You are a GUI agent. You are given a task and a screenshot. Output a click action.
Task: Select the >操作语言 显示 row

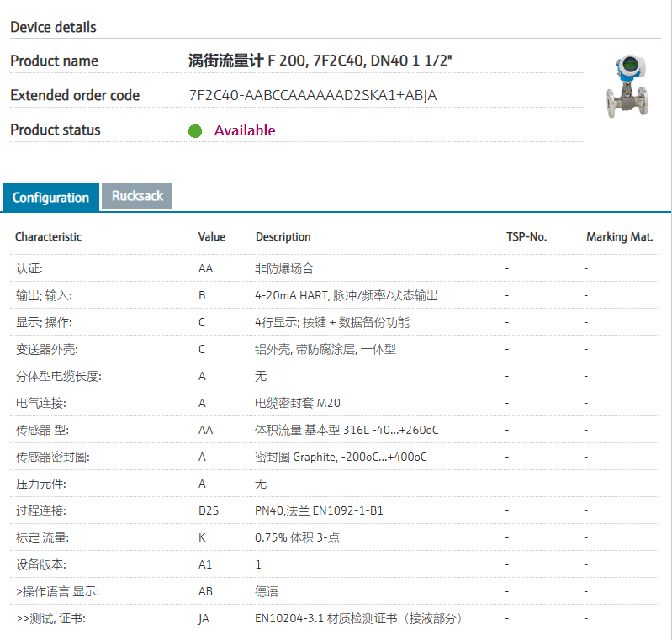[57, 591]
